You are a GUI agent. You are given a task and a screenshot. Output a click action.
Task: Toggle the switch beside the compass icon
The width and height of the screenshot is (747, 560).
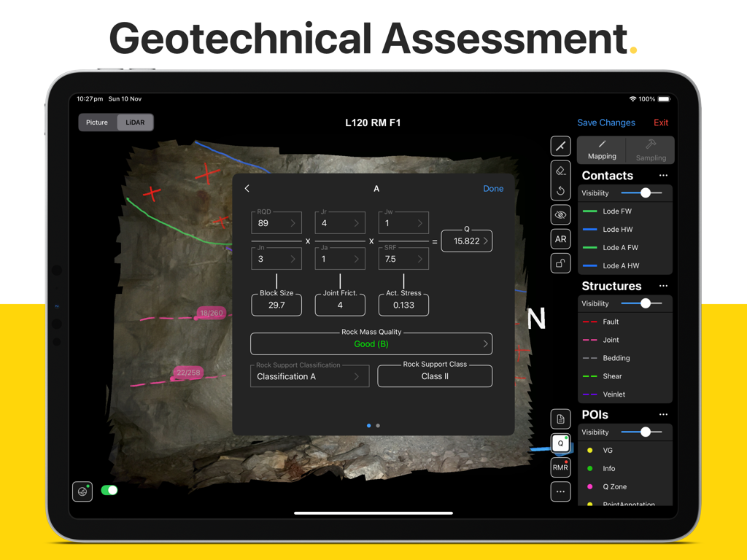click(109, 491)
